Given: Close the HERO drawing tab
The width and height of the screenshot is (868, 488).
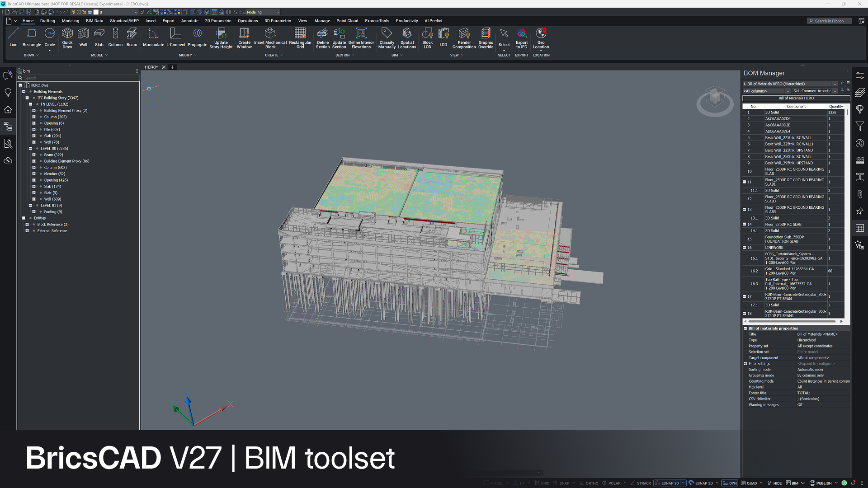Looking at the screenshot, I should [x=164, y=67].
